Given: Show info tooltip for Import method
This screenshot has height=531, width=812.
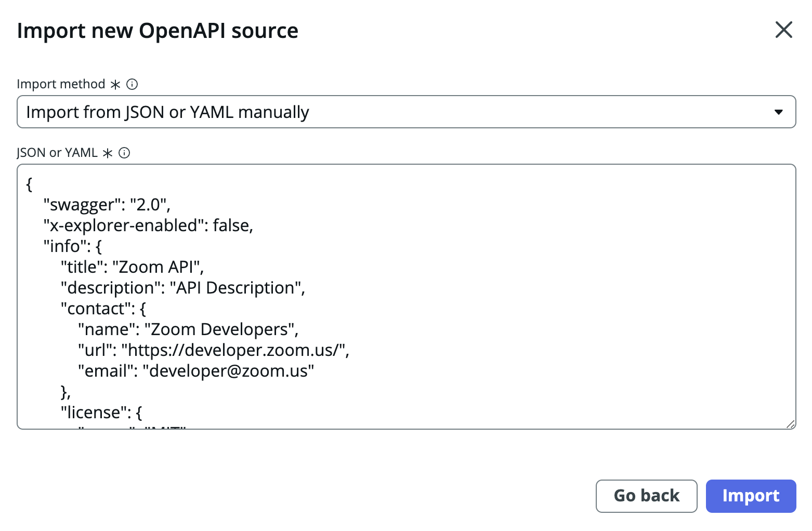Looking at the screenshot, I should pyautogui.click(x=132, y=84).
